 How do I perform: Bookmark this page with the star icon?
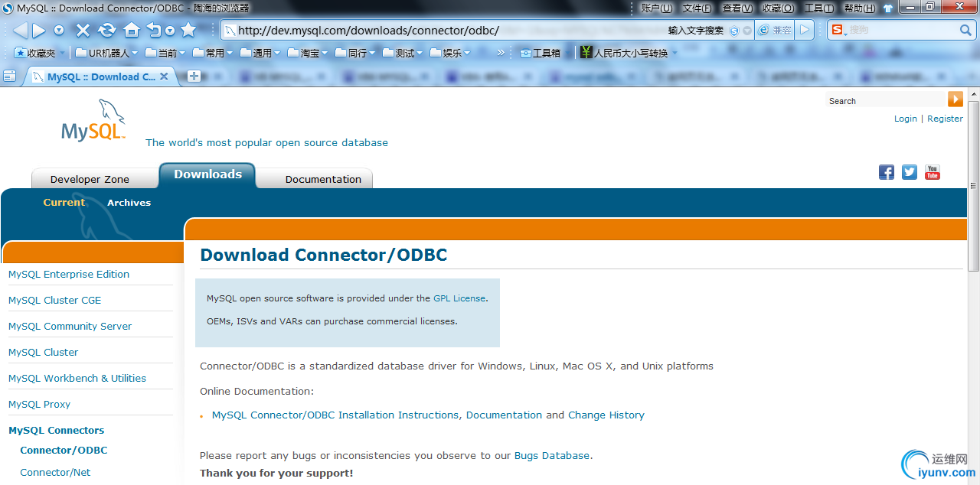188,31
